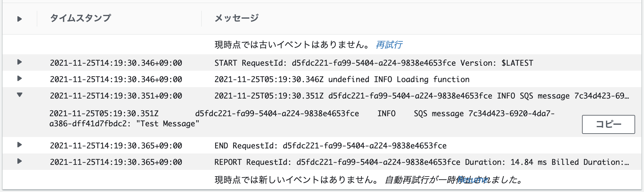Viewport: 644px width, 192px height.
Task: Click the Resume link at bottom
Action: 472,180
